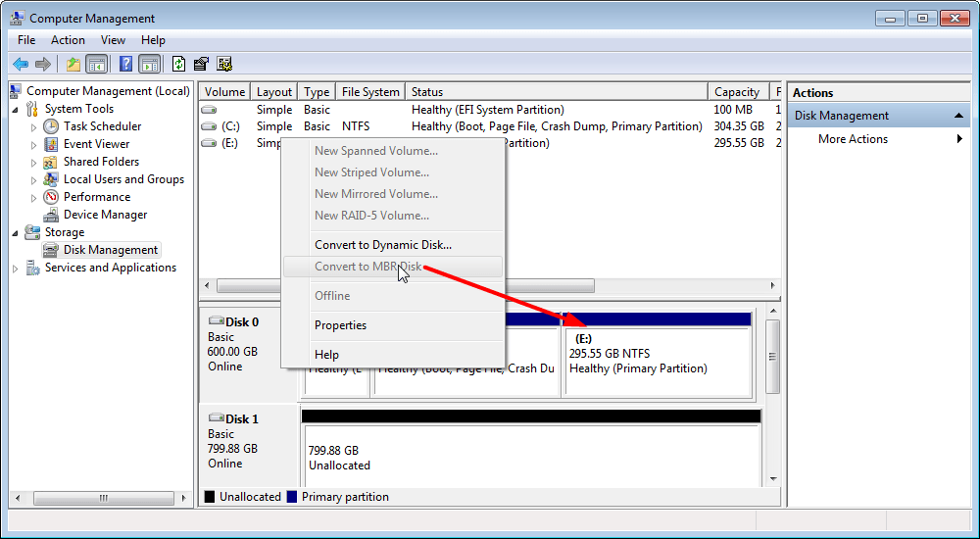Select the (C:) volume row
Image resolution: width=980 pixels, height=539 pixels.
490,126
